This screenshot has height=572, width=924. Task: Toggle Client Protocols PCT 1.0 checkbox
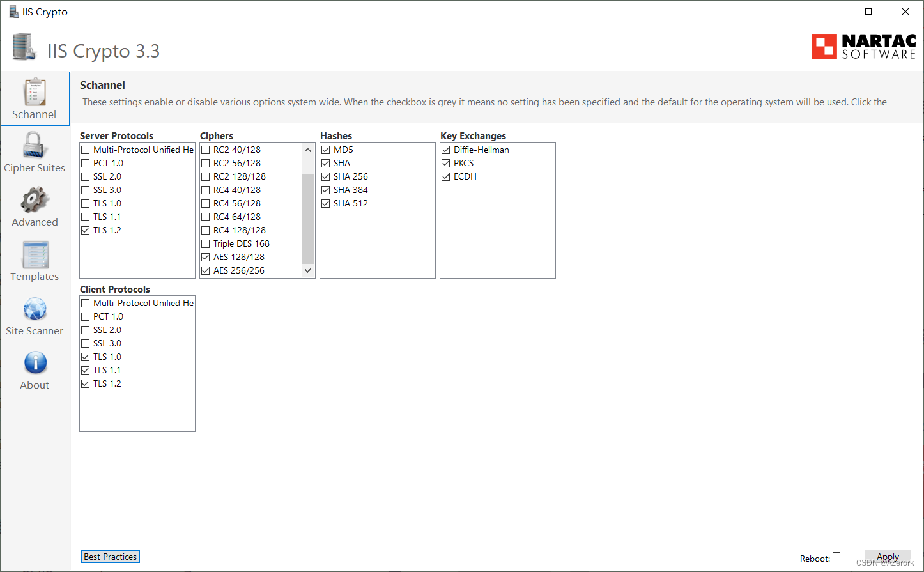pos(86,316)
